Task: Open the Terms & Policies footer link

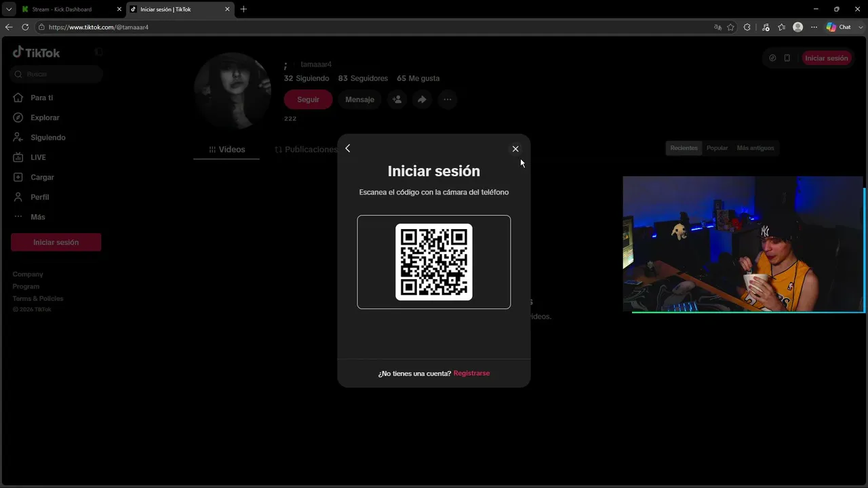Action: point(38,299)
